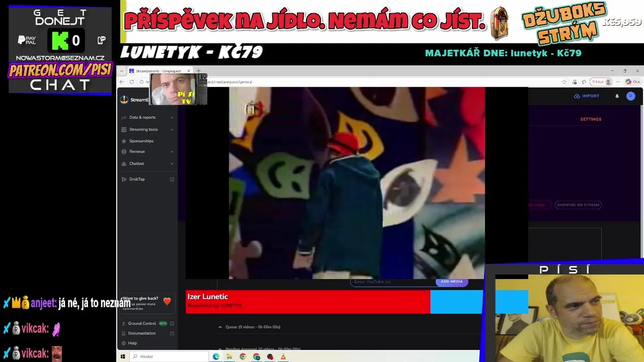This screenshot has width=644, height=362.
Task: Select the Chatbot sidebar icon
Action: pyautogui.click(x=124, y=164)
